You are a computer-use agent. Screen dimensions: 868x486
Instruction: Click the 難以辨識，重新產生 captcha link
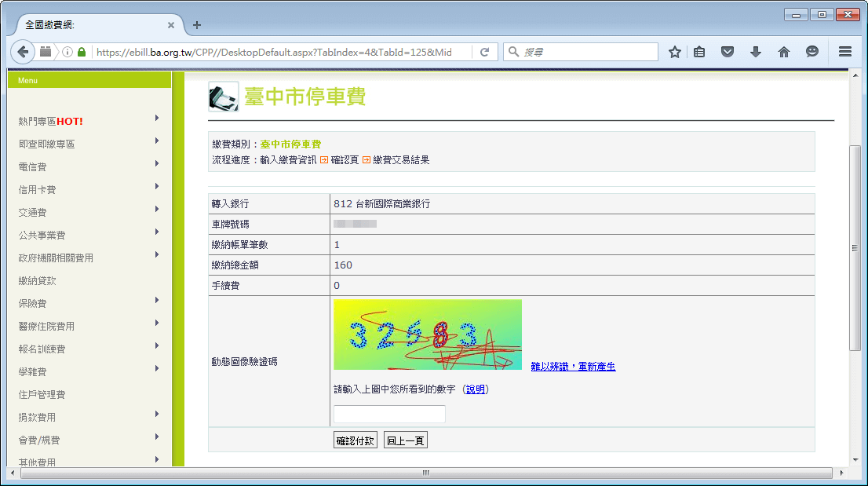pyautogui.click(x=573, y=367)
